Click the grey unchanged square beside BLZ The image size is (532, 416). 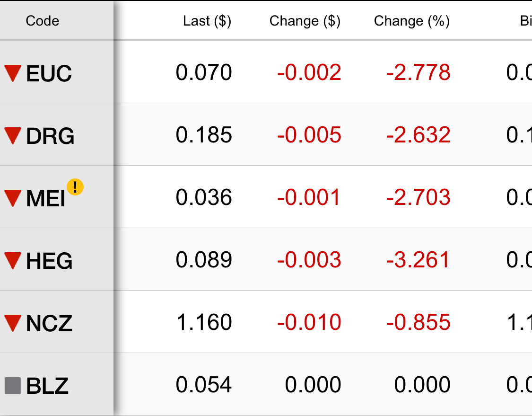13,386
